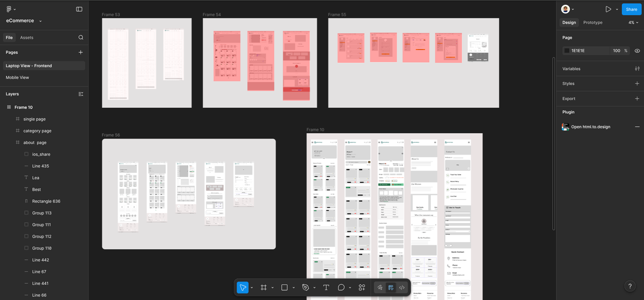Click the frame icon beside single page
Image resolution: width=644 pixels, height=300 pixels.
tap(18, 119)
